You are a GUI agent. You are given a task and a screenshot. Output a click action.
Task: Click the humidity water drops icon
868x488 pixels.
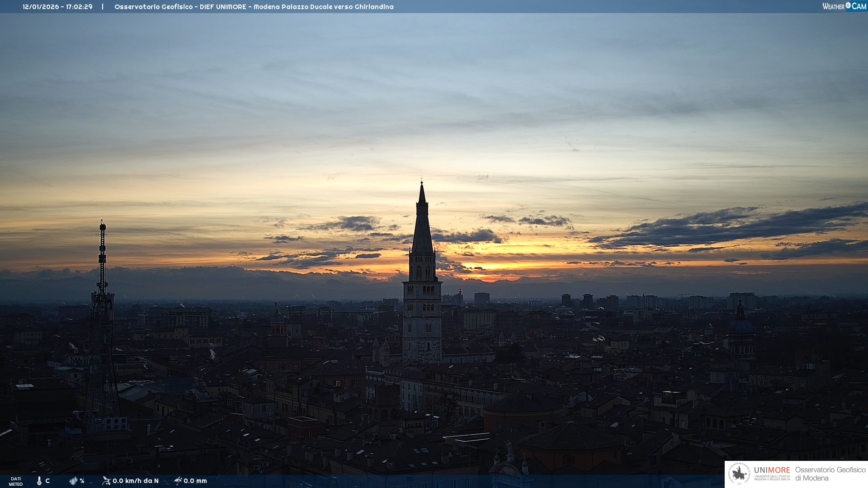point(73,481)
